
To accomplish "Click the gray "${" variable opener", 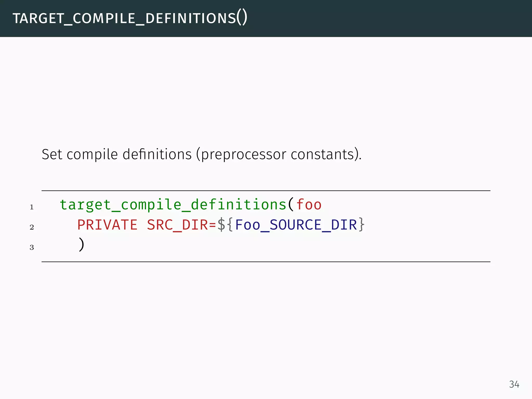I will [225, 225].
